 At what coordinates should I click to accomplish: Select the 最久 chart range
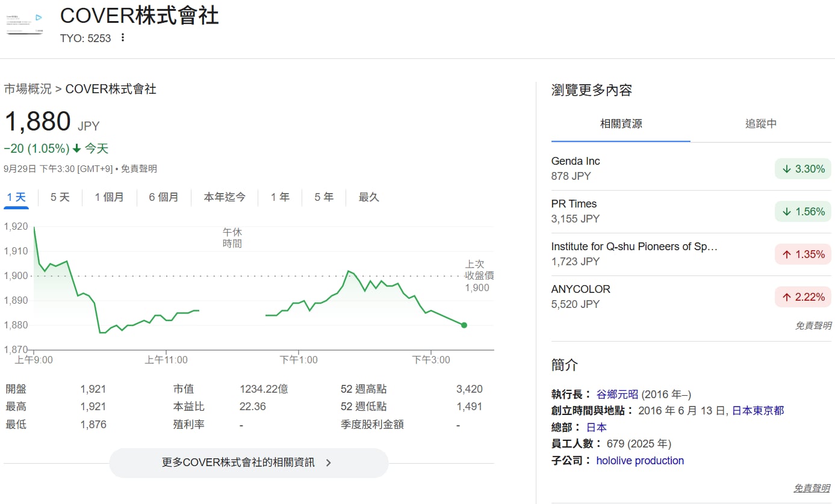pyautogui.click(x=369, y=197)
